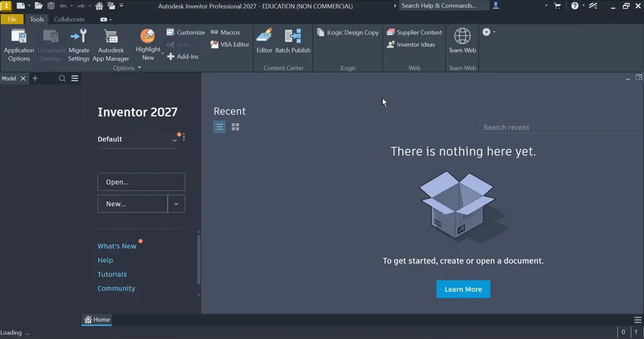Open the quick access toolbar customize arrow

pyautogui.click(x=121, y=6)
